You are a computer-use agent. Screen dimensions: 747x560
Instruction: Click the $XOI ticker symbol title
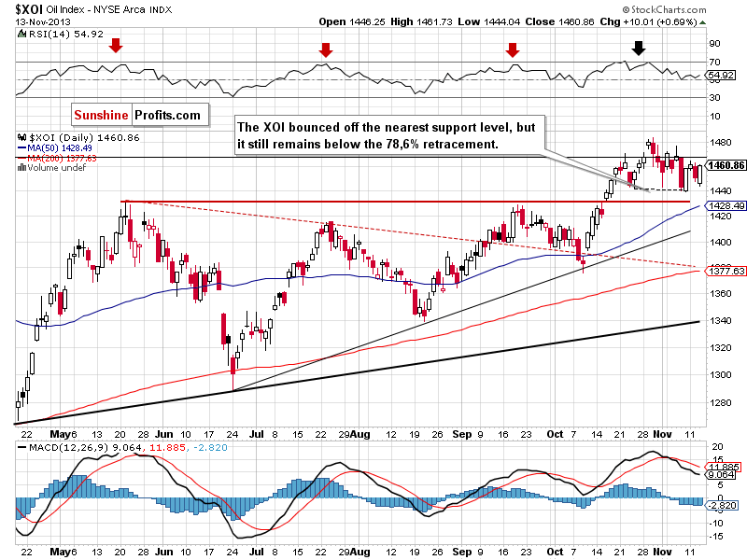point(29,9)
